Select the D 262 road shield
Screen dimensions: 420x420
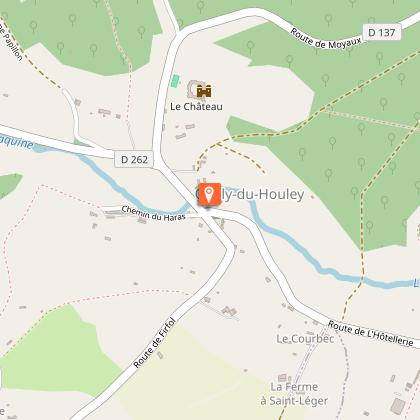pyautogui.click(x=134, y=159)
